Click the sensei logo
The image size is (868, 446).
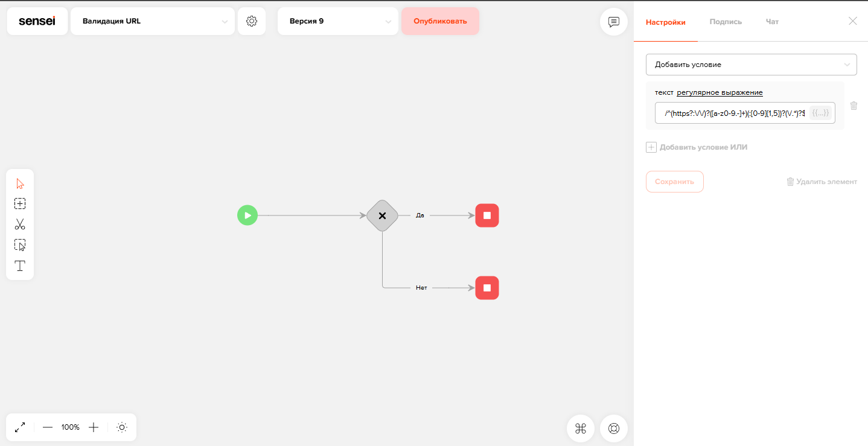point(37,21)
